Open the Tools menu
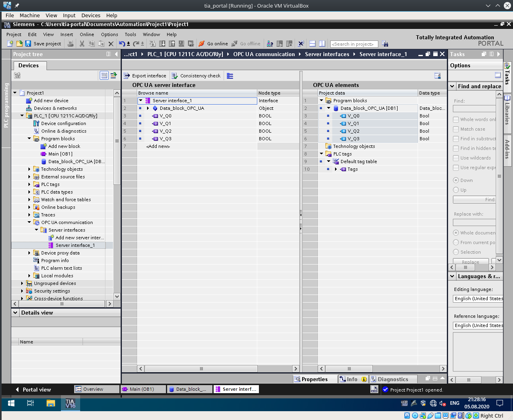 coord(130,34)
